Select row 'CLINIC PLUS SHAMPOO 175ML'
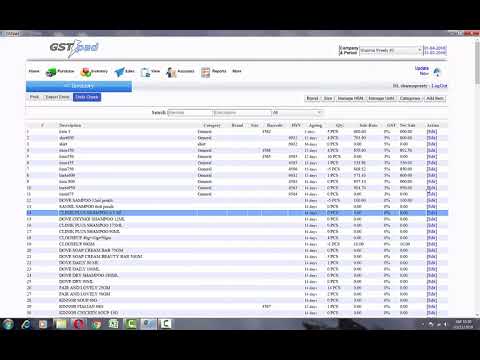 point(237,225)
